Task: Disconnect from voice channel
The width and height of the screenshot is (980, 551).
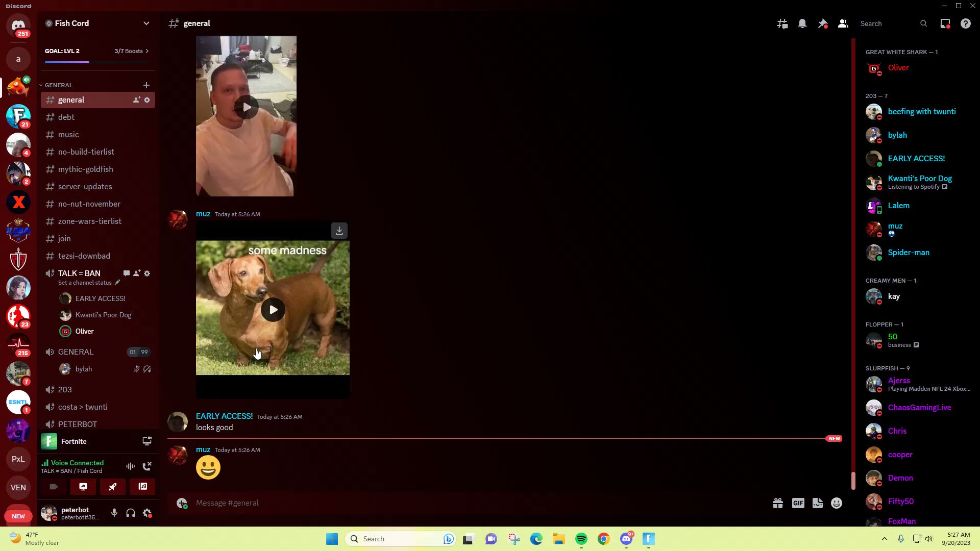Action: coord(147,466)
